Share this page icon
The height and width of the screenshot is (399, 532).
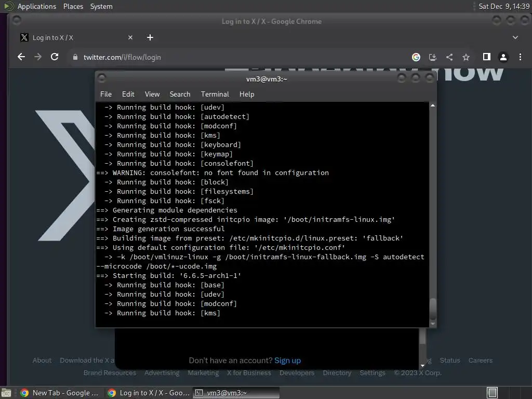click(x=449, y=57)
